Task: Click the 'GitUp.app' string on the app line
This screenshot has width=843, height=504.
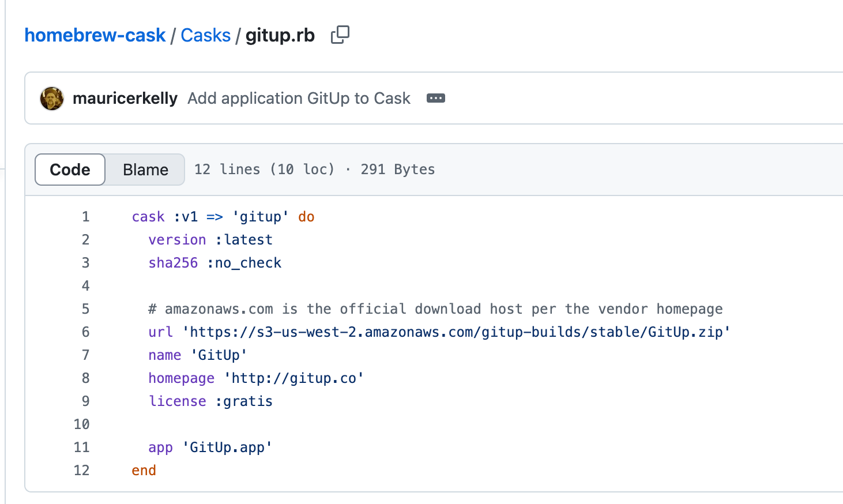Action: [227, 447]
